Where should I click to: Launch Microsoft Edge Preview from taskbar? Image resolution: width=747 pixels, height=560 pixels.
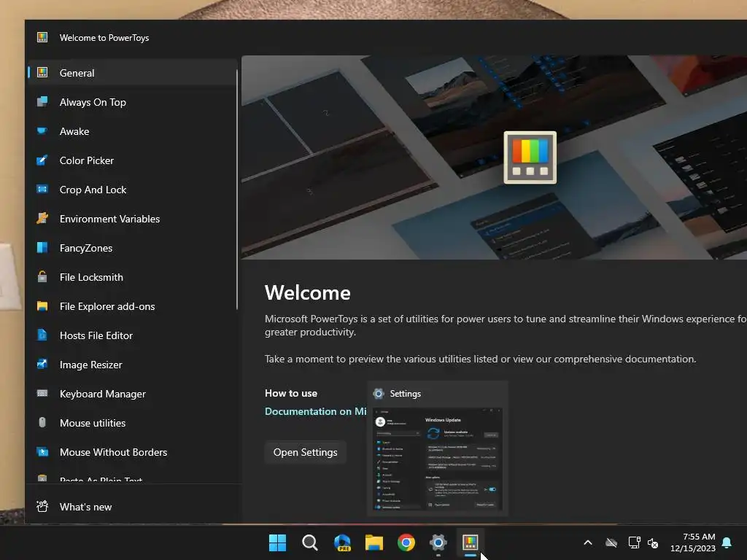coord(342,542)
